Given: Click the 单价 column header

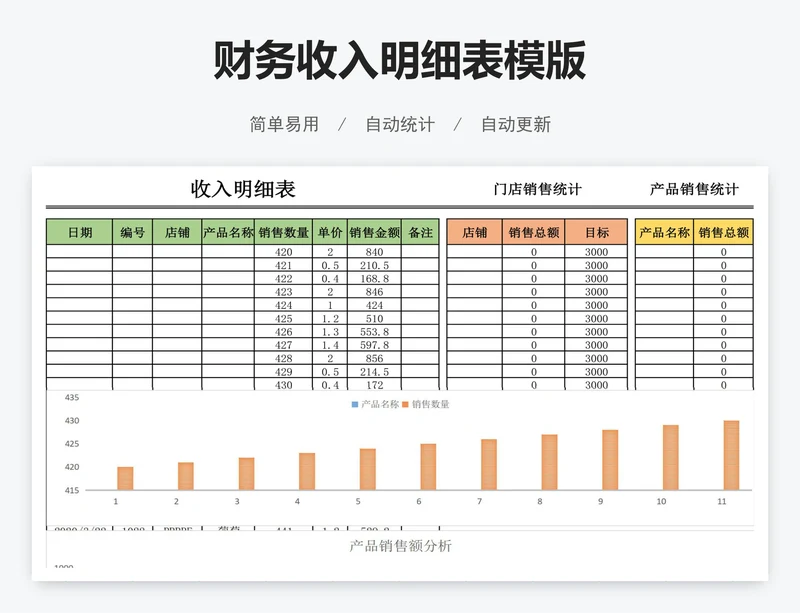Looking at the screenshot, I should click(x=330, y=232).
